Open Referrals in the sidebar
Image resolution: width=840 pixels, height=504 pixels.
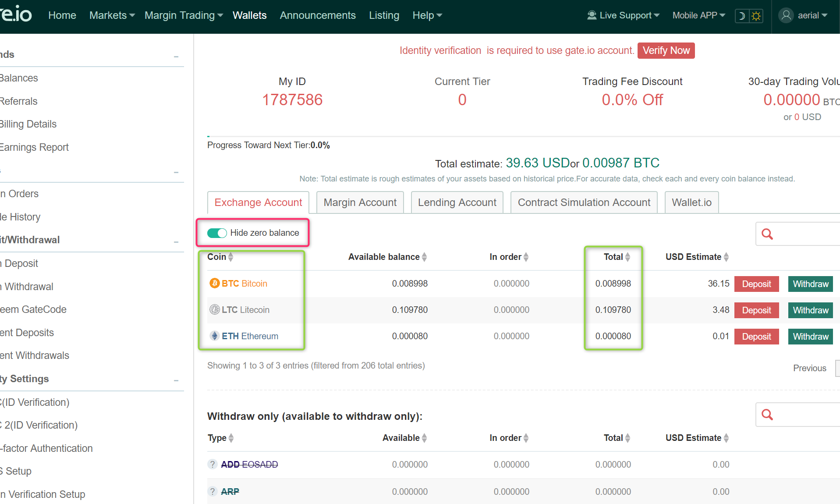(x=18, y=101)
